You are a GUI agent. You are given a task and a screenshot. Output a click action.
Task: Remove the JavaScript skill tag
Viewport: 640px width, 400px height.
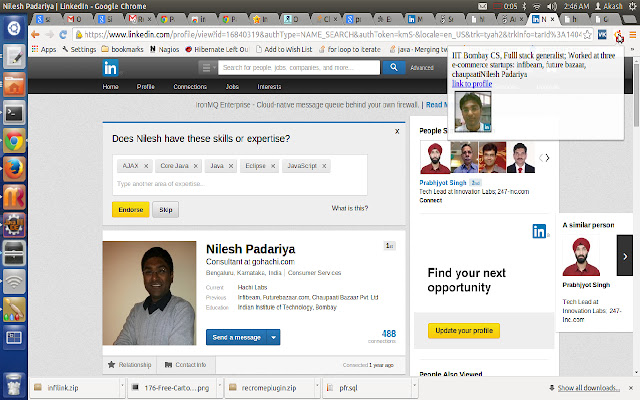click(x=324, y=166)
